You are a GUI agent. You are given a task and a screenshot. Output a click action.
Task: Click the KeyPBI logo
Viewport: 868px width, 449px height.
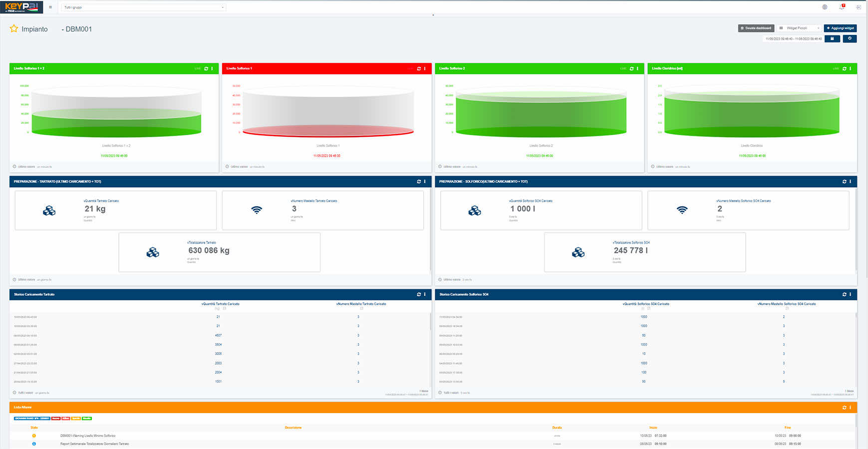click(21, 7)
